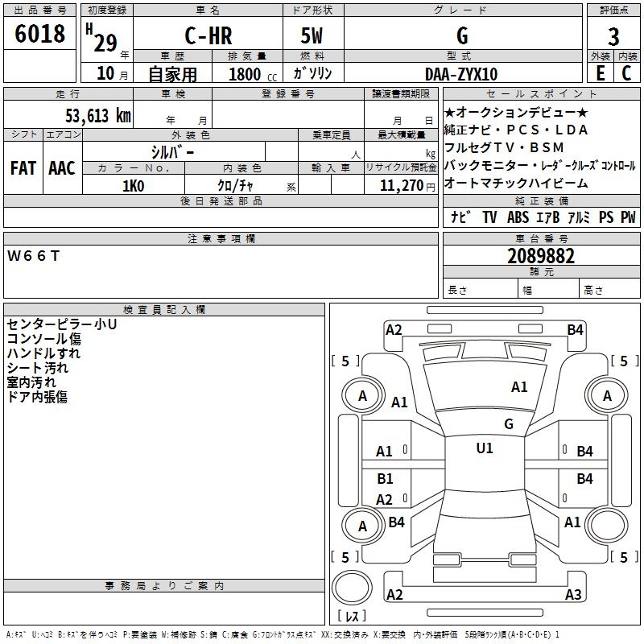
Task: Click the lot number 6018
Action: tap(39, 34)
